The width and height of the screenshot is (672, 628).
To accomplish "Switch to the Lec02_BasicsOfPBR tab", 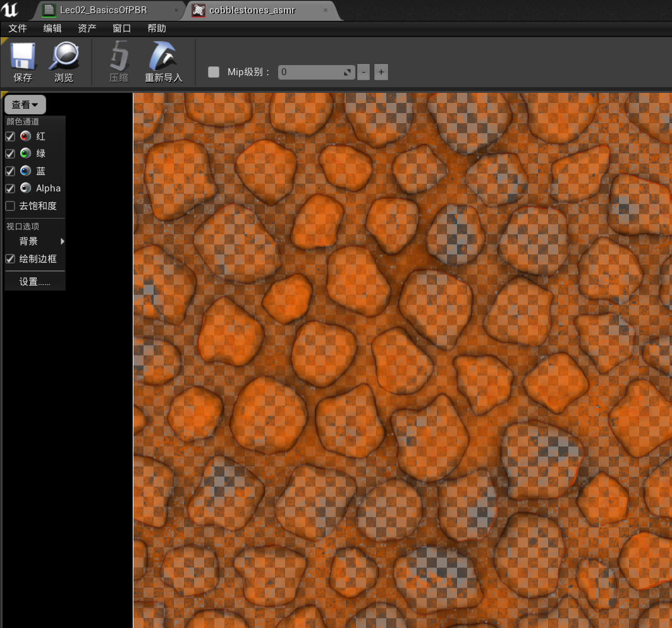I will (x=109, y=10).
